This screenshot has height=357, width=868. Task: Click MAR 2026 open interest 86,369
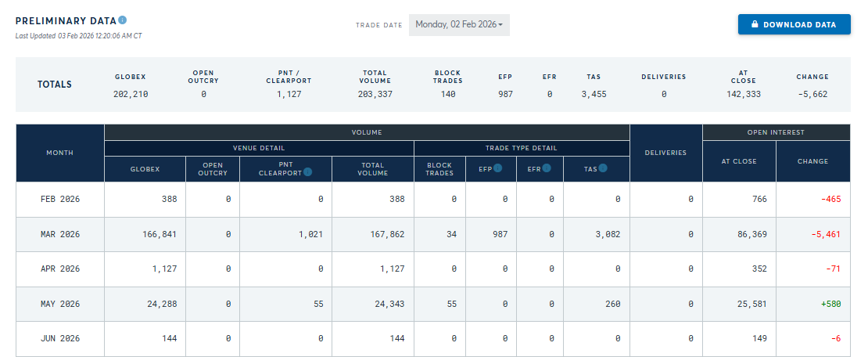(752, 235)
